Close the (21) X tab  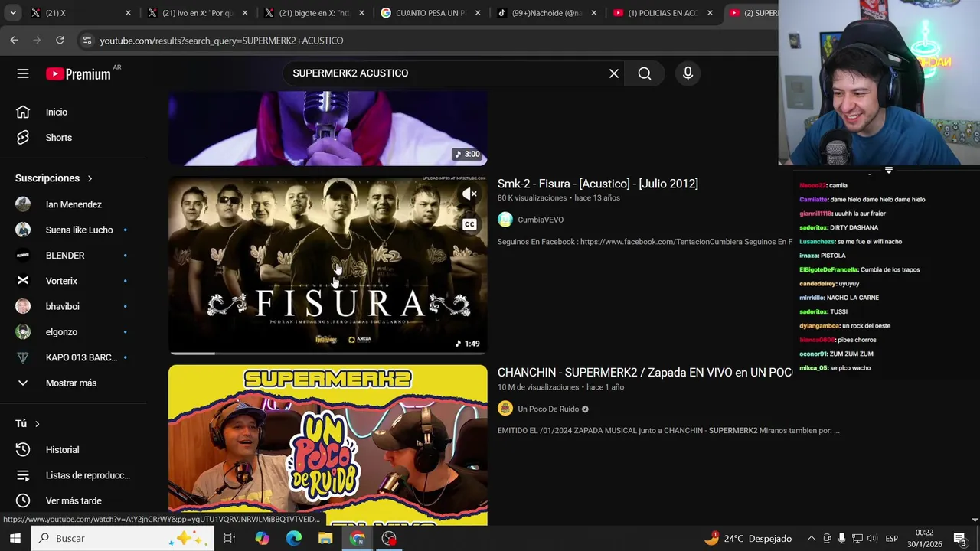coord(128,13)
